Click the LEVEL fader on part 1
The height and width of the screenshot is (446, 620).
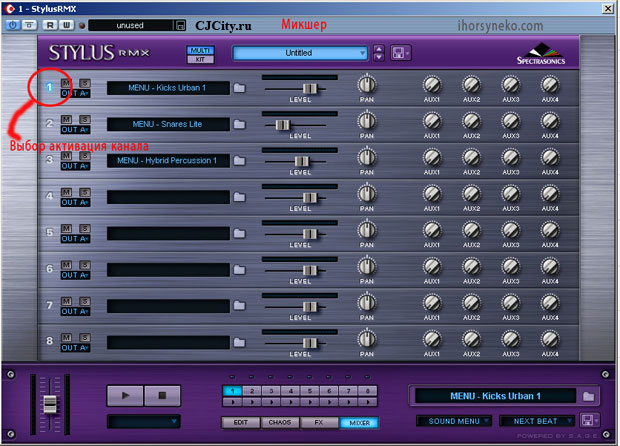coord(310,89)
